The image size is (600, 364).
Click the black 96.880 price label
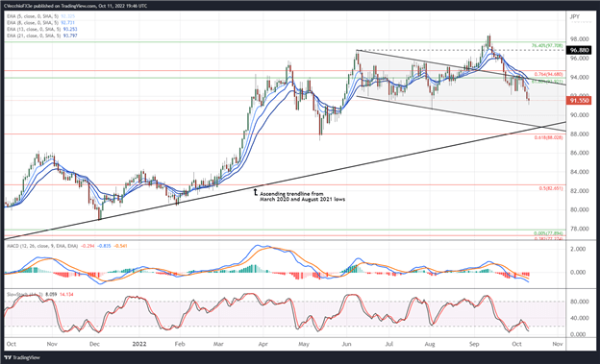click(x=579, y=50)
